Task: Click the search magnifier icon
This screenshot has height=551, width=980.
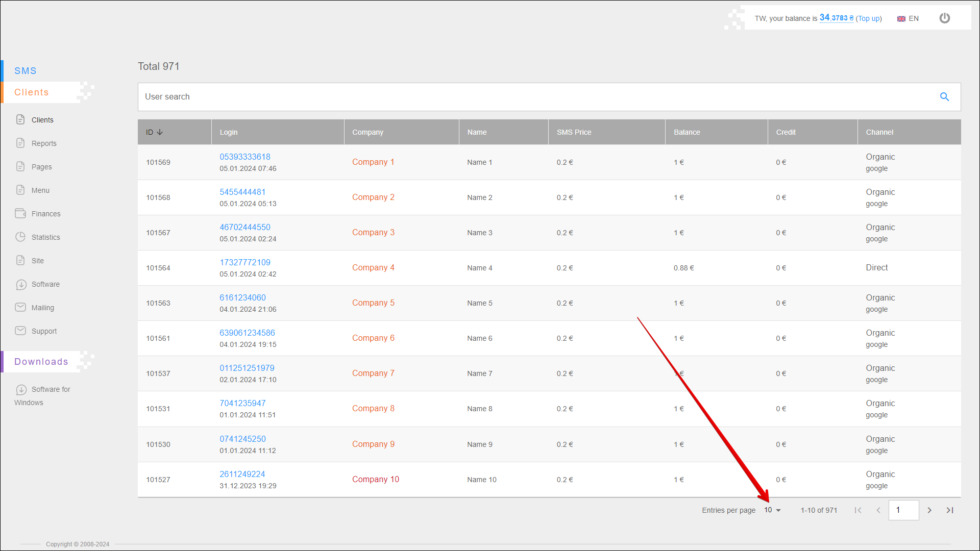Action: point(944,97)
